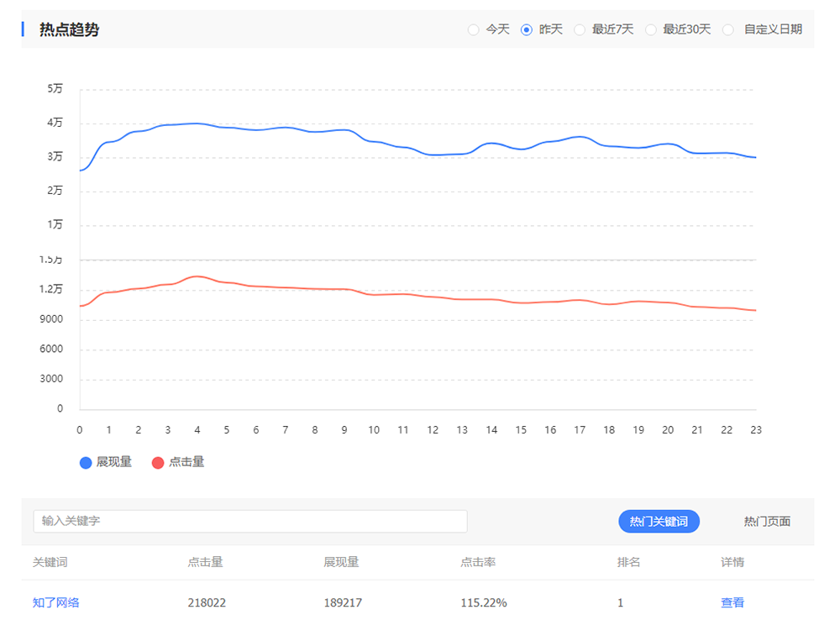This screenshot has width=840, height=620.
Task: Click 查看 details for 知了网络
Action: (x=732, y=602)
